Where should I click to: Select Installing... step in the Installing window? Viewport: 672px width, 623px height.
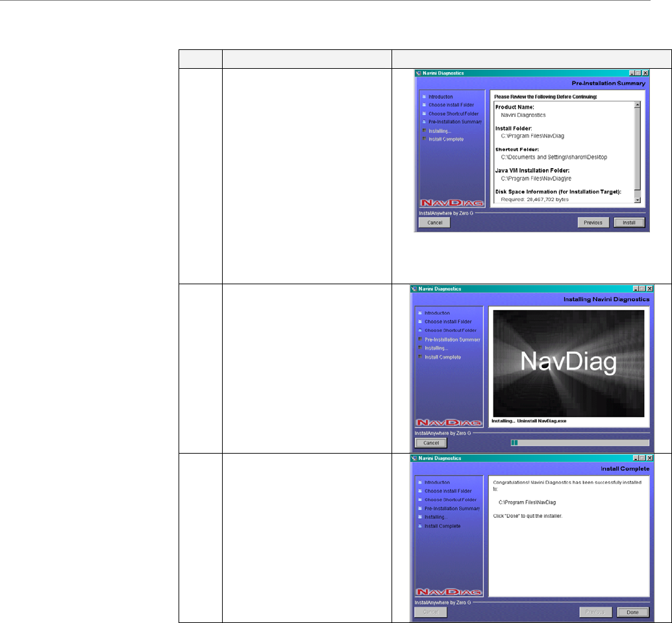(436, 348)
